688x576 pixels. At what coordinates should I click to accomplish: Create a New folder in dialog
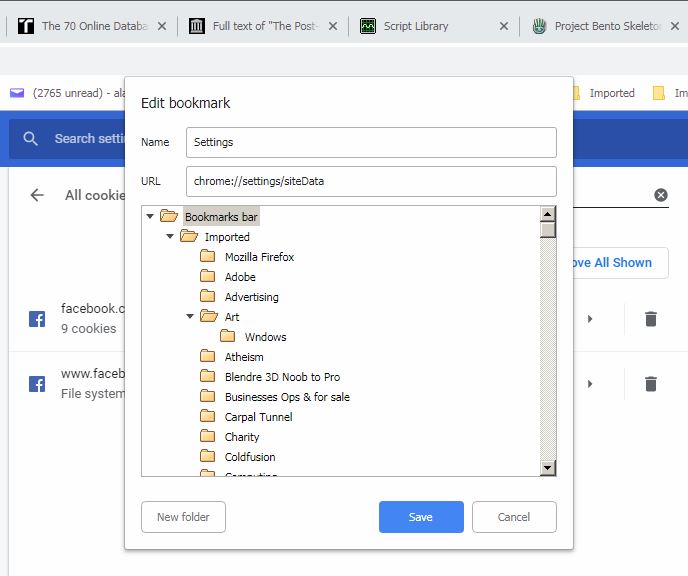coord(183,517)
